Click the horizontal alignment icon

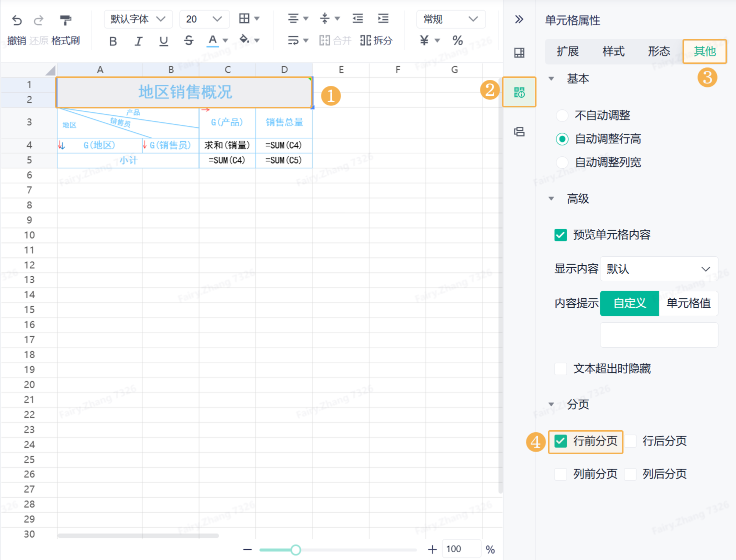click(293, 18)
